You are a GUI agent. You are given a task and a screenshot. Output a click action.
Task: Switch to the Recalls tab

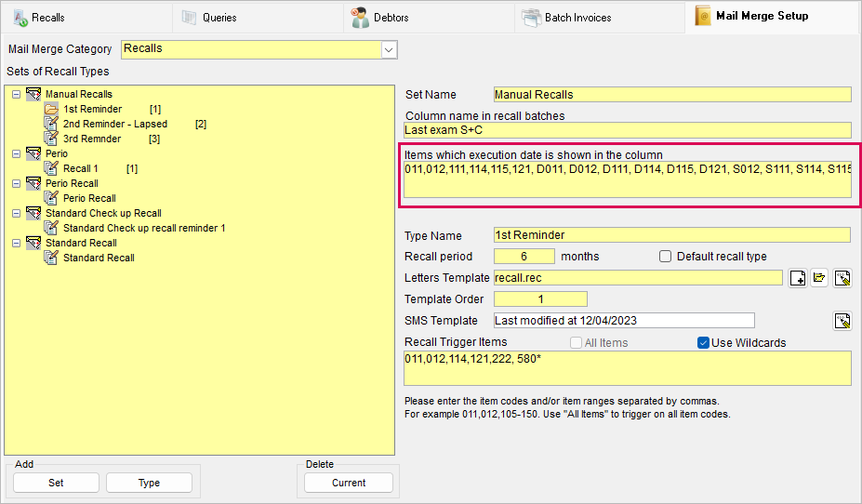(86, 18)
